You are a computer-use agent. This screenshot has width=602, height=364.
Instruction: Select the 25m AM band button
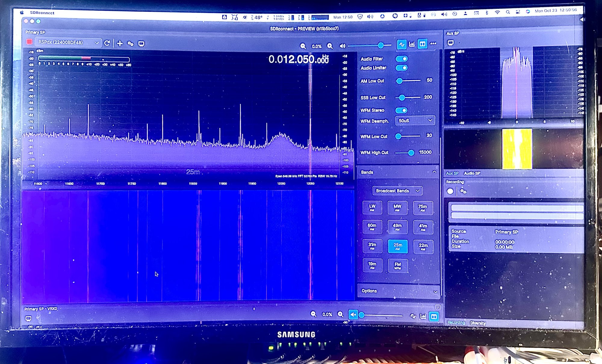pyautogui.click(x=398, y=246)
